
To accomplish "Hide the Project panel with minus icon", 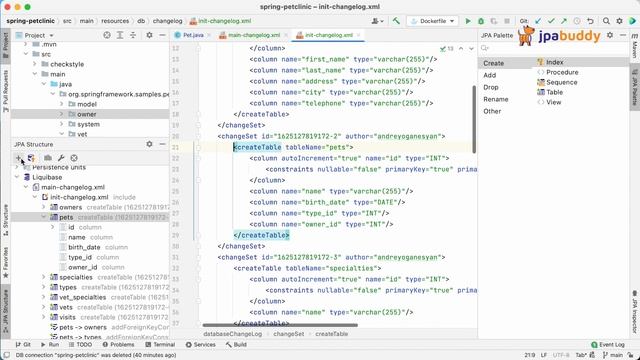I will (162, 36).
